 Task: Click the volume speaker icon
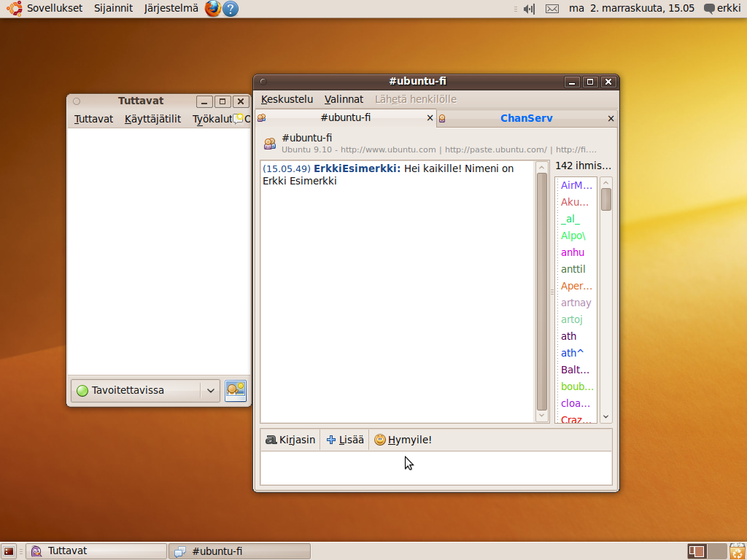[529, 9]
